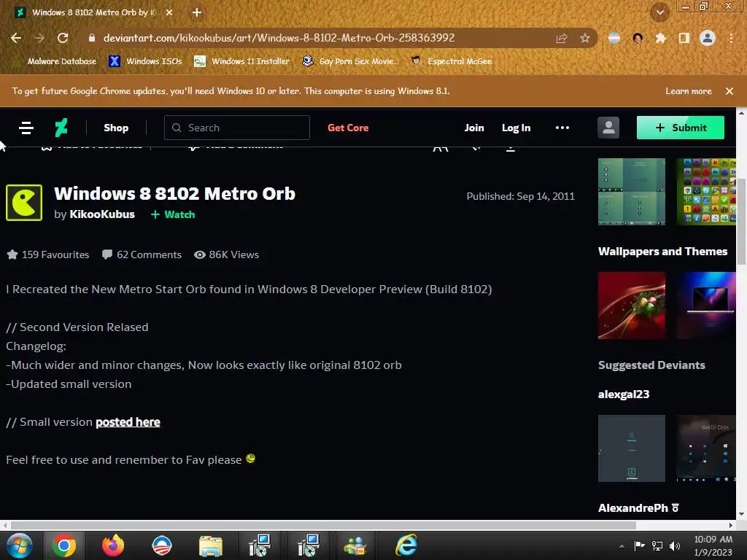
Task: Toggle Chrome side panel
Action: click(684, 38)
